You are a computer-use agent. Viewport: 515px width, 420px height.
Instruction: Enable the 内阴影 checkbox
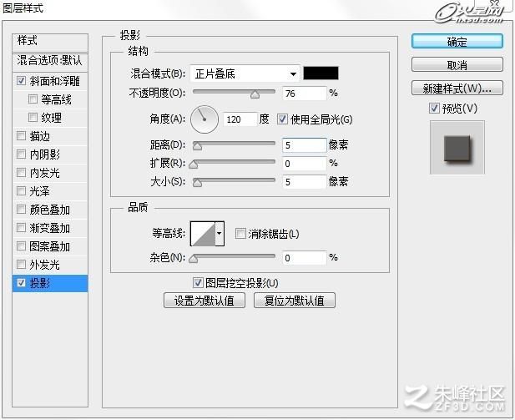click(x=22, y=154)
